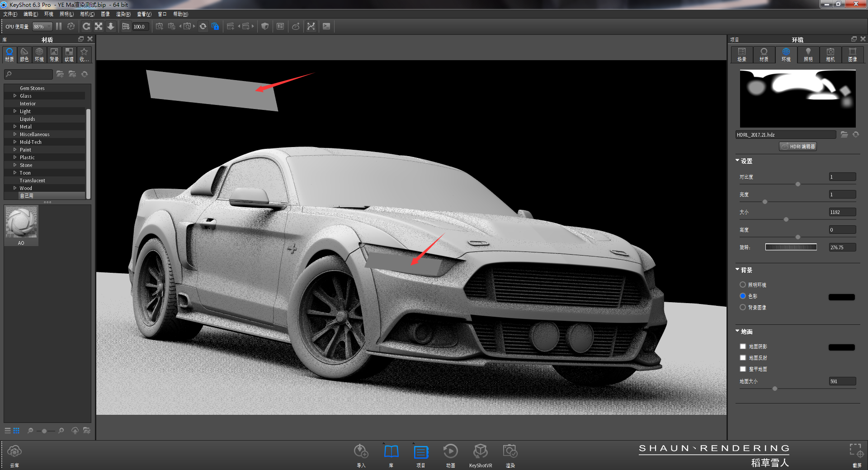The height and width of the screenshot is (470, 868).
Task: Switch to the 场景 tab in the Project panel
Action: click(741, 54)
